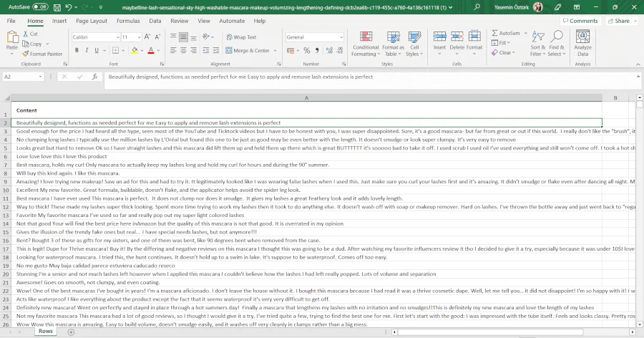The height and width of the screenshot is (338, 644).
Task: Click Merge & Center
Action: pyautogui.click(x=248, y=51)
